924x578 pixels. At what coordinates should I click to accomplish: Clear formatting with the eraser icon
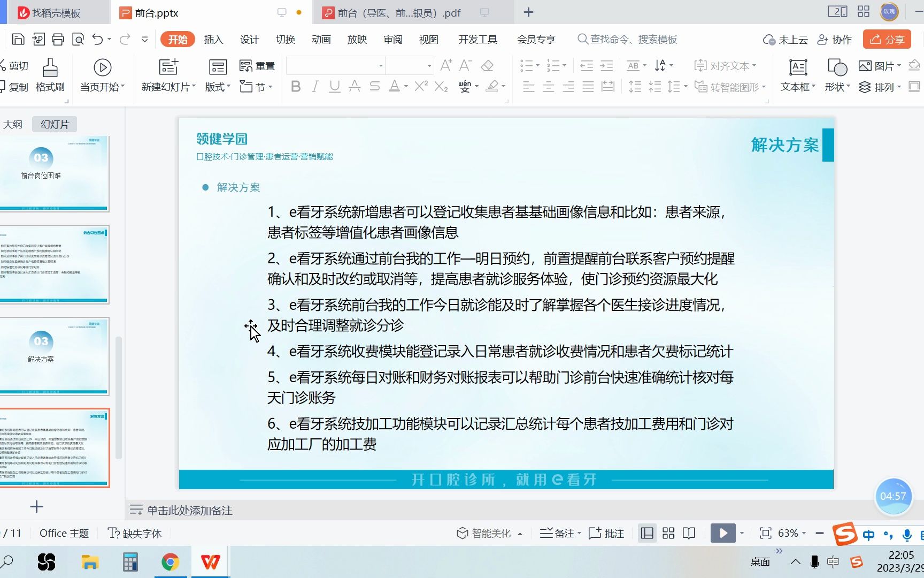pos(487,65)
